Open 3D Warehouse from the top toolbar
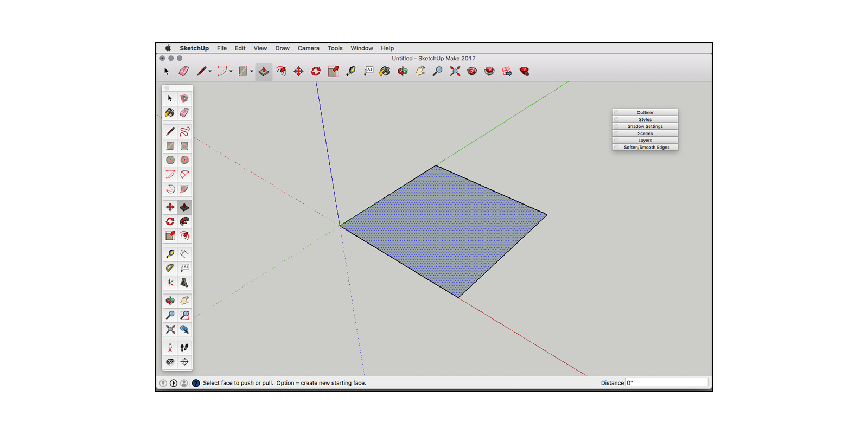 click(x=472, y=71)
